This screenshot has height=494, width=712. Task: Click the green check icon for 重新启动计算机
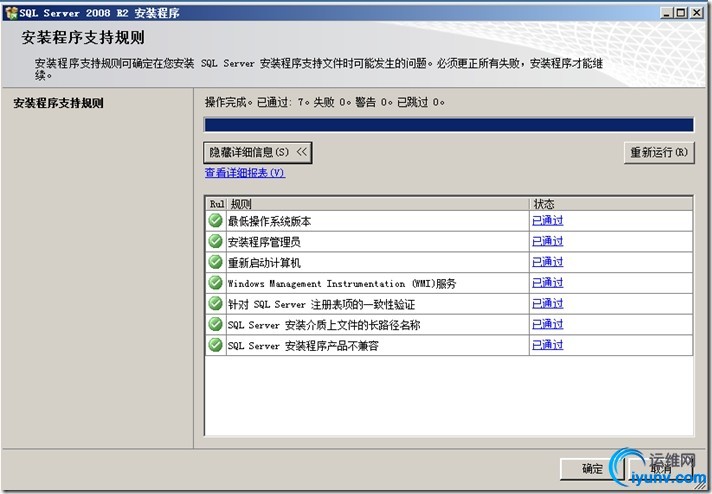tap(215, 262)
